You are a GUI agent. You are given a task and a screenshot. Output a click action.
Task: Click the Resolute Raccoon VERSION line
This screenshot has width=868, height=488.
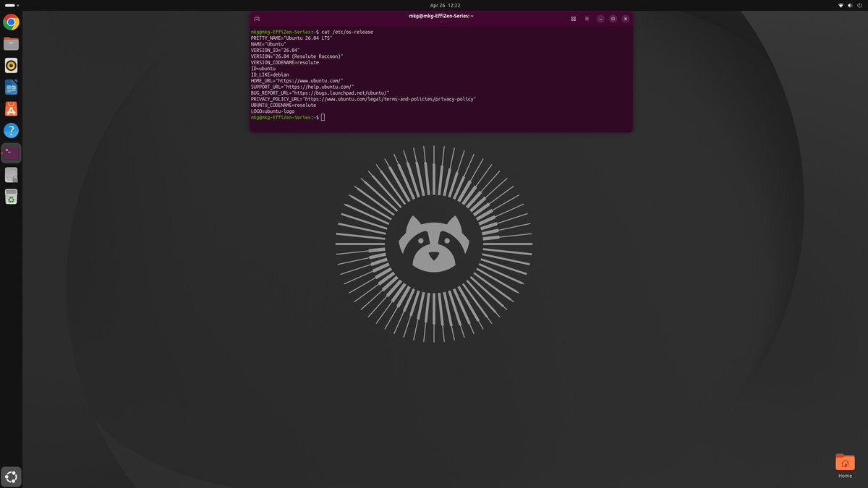pyautogui.click(x=297, y=56)
